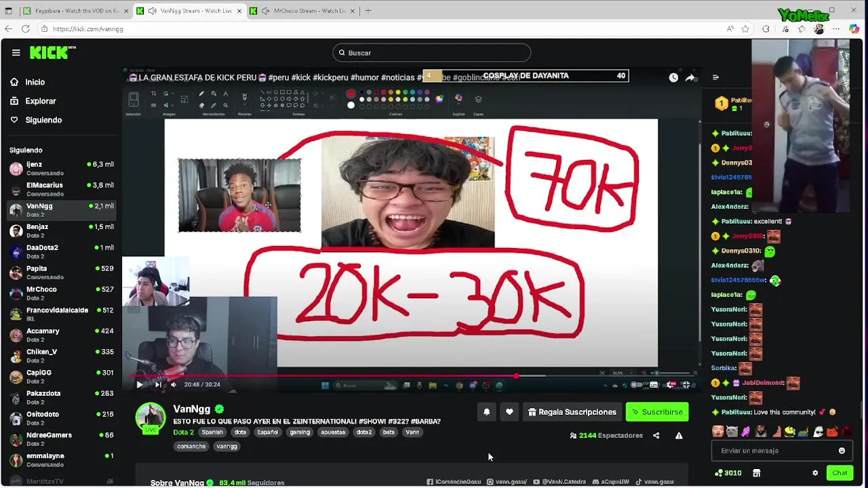Screen dimensions: 868x488
Task: Open the browser three-dots settings menu
Action: tap(836, 29)
